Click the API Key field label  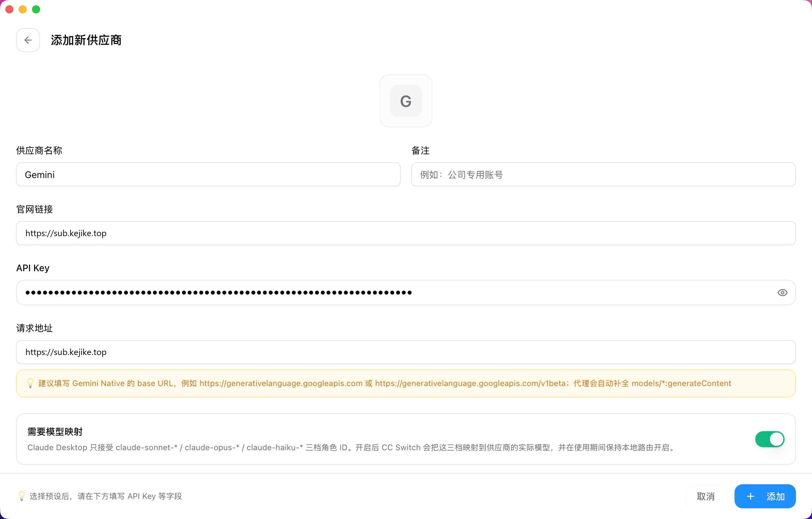33,268
